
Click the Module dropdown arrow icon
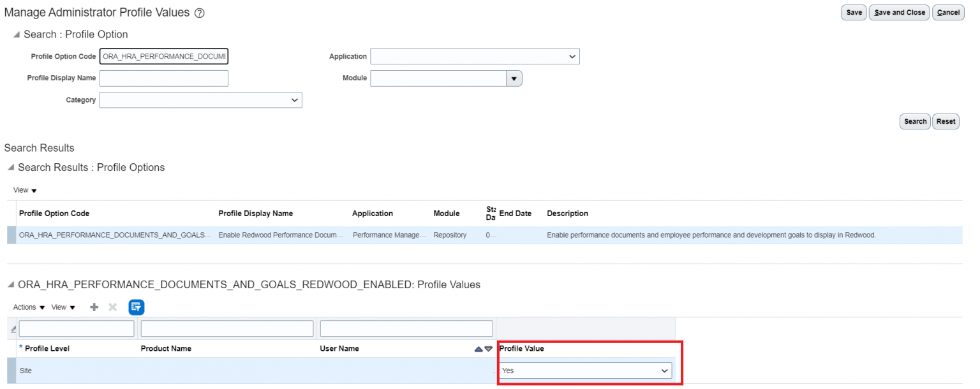[515, 78]
